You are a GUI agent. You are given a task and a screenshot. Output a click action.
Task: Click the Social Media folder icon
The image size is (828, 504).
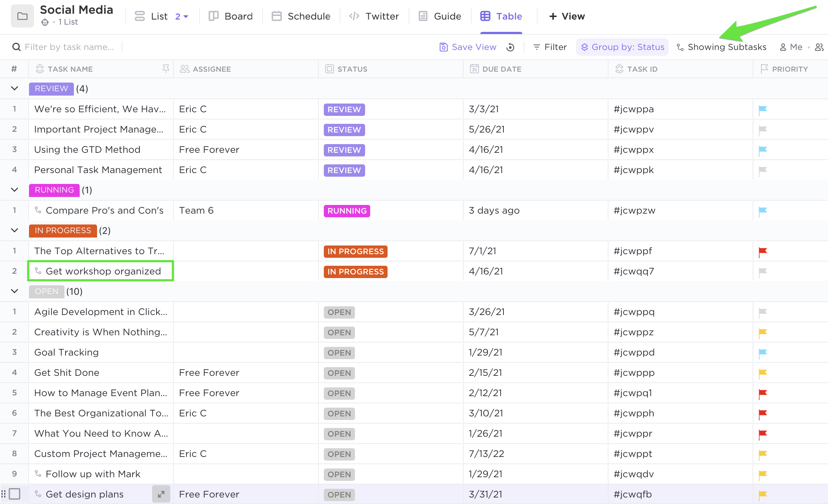click(22, 16)
